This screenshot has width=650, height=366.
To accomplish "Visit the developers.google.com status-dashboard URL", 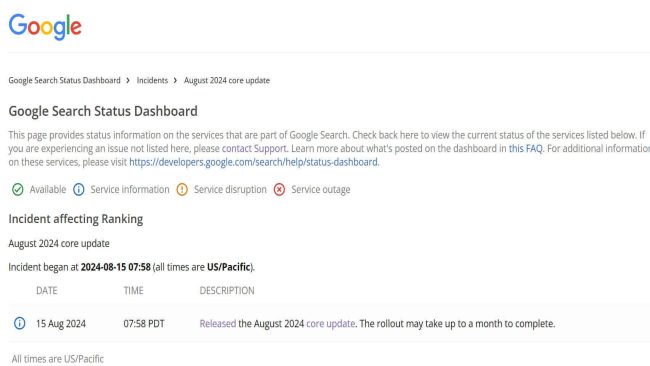I will point(253,162).
